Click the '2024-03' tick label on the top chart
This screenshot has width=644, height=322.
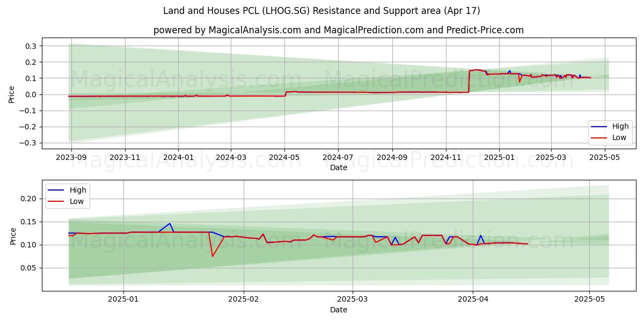tap(231, 157)
